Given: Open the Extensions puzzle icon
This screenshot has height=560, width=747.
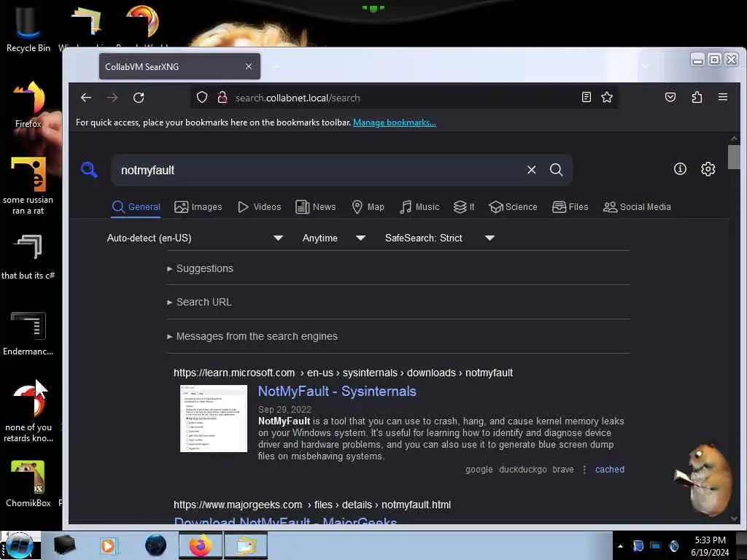Looking at the screenshot, I should 697,97.
